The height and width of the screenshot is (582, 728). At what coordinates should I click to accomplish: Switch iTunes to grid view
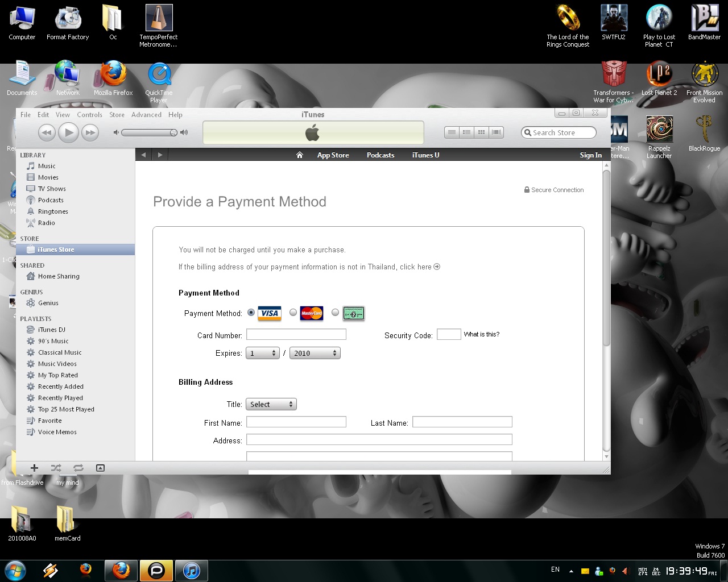coord(481,132)
